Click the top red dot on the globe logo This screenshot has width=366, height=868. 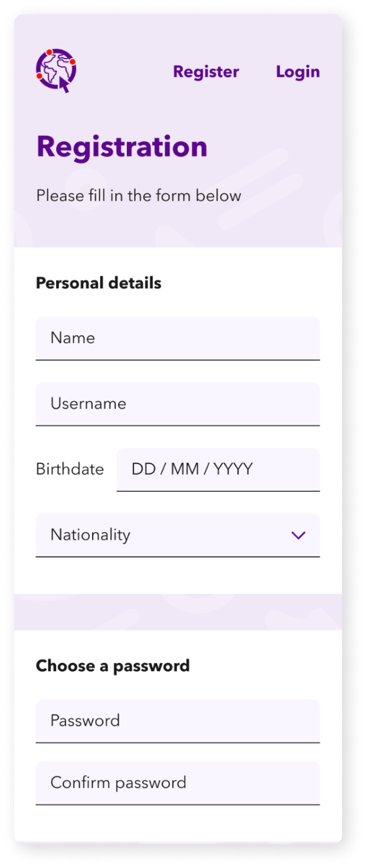click(x=50, y=53)
